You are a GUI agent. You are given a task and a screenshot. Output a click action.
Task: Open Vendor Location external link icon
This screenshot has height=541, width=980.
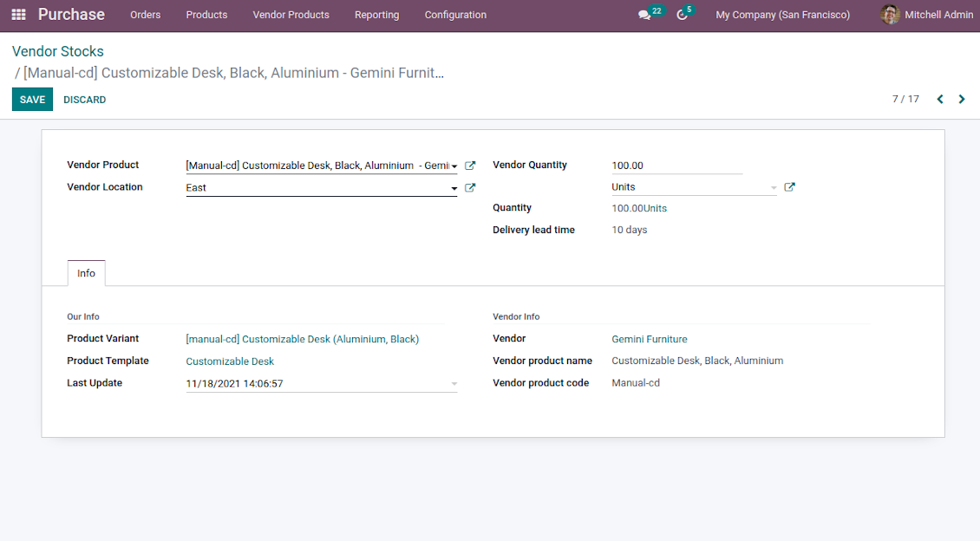(470, 187)
